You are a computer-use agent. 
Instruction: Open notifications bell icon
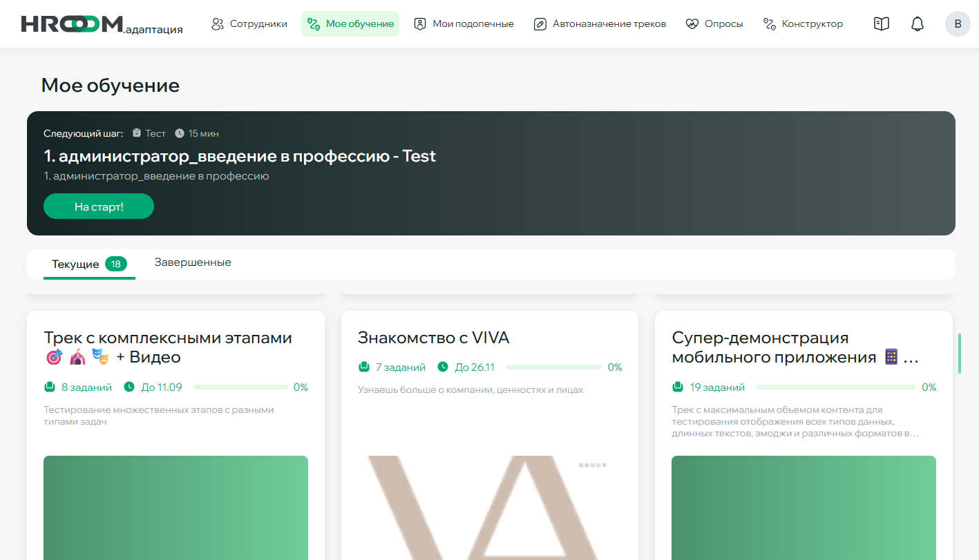click(917, 24)
